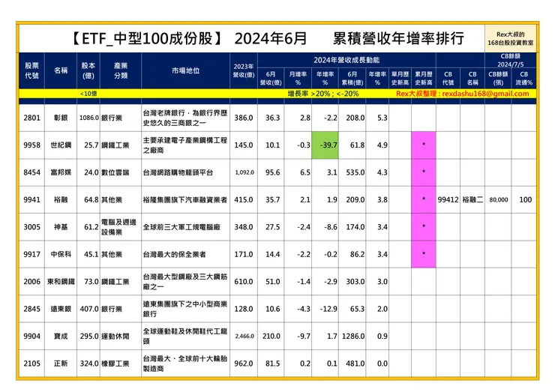Select the company name 正新
Image resolution: width=555 pixels, height=392 pixels.
coord(61,364)
